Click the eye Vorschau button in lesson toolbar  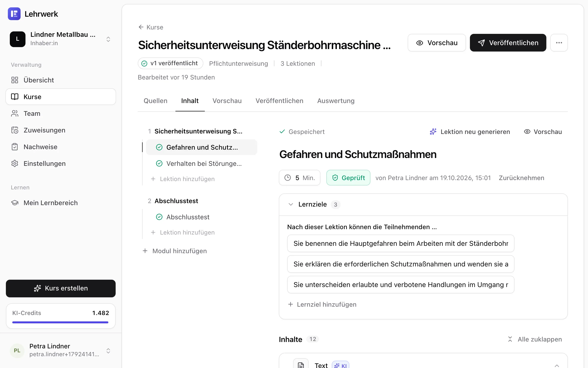click(x=543, y=132)
